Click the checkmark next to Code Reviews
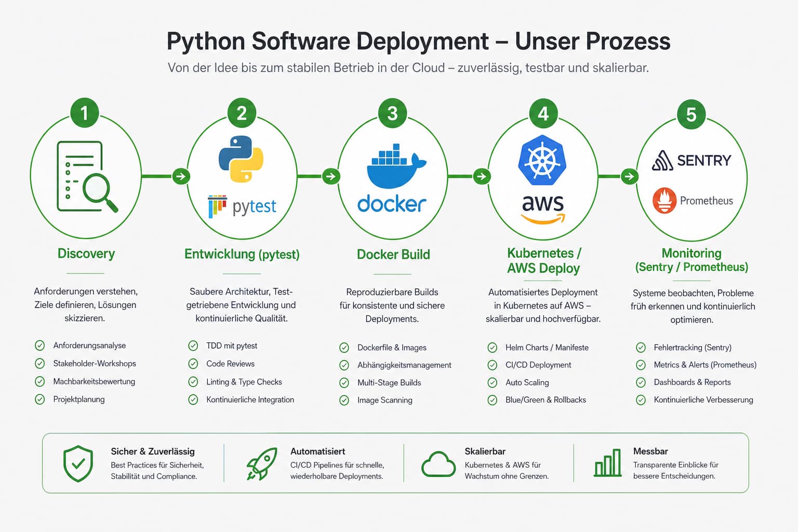The width and height of the screenshot is (798, 532). pyautogui.click(x=193, y=364)
